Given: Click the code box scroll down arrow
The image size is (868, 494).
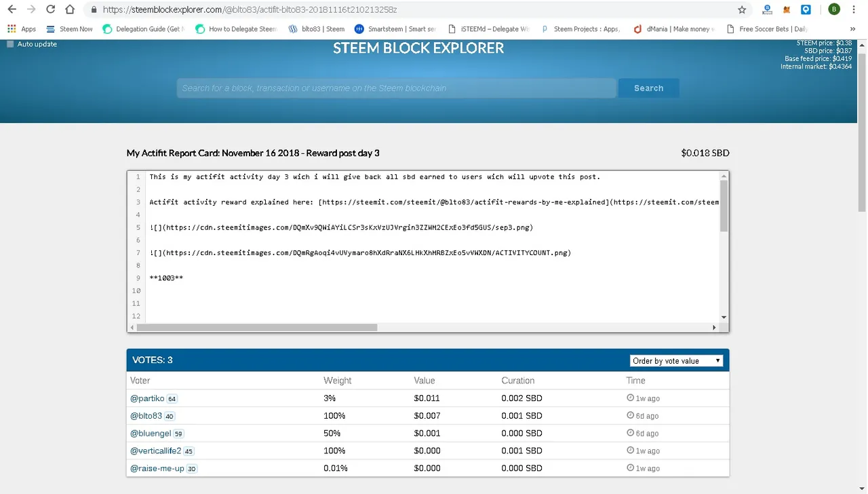Looking at the screenshot, I should [724, 317].
